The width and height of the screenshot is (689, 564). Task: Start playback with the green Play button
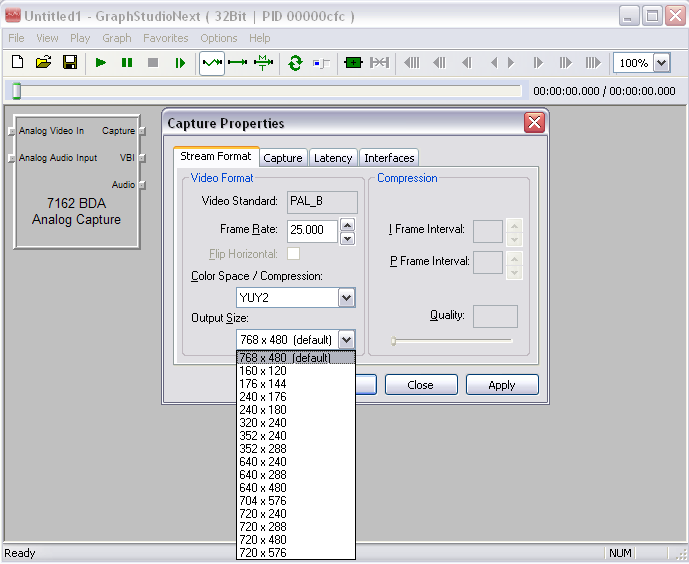[101, 63]
